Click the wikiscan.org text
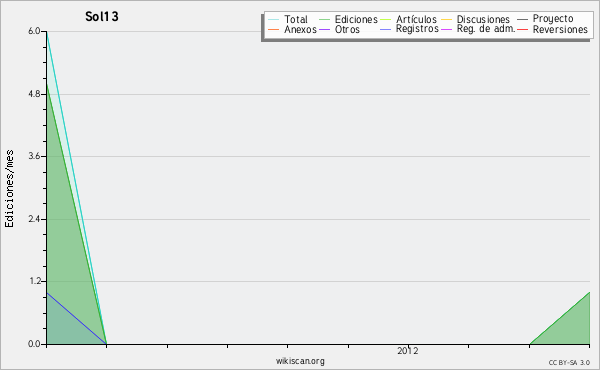This screenshot has width=600, height=370. pyautogui.click(x=300, y=360)
